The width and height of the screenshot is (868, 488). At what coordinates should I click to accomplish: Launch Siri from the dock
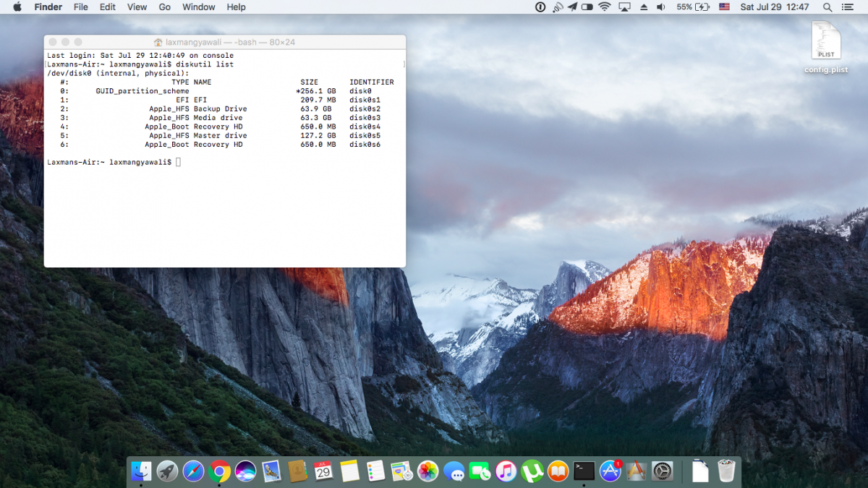pyautogui.click(x=245, y=471)
